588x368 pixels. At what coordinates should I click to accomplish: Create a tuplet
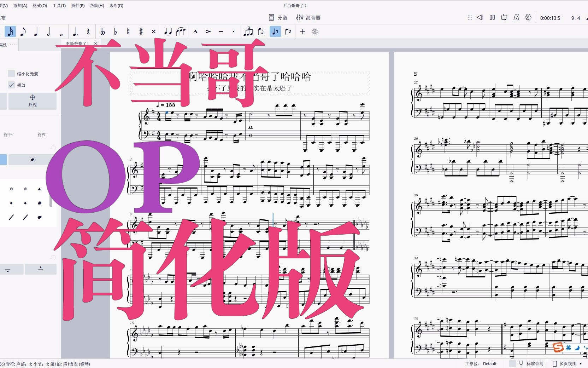248,31
